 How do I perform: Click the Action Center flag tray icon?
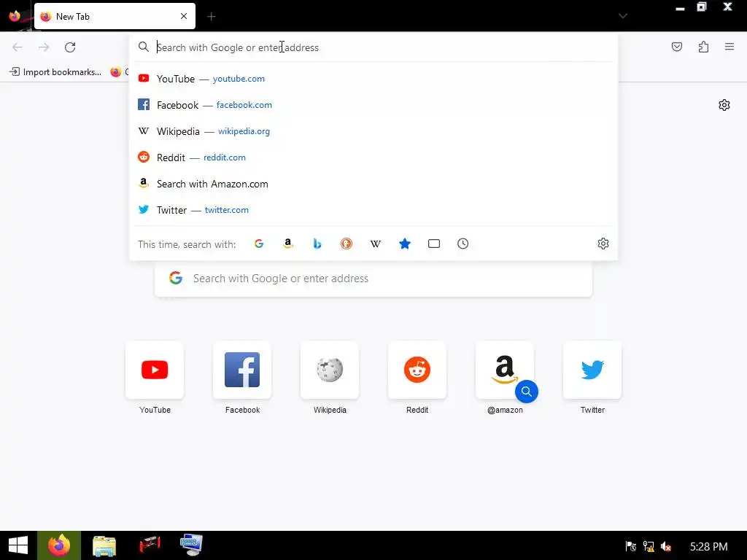coord(631,547)
